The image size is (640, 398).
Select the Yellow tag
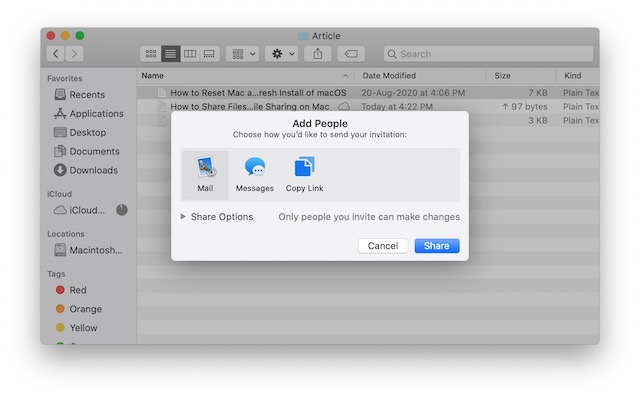pyautogui.click(x=77, y=327)
